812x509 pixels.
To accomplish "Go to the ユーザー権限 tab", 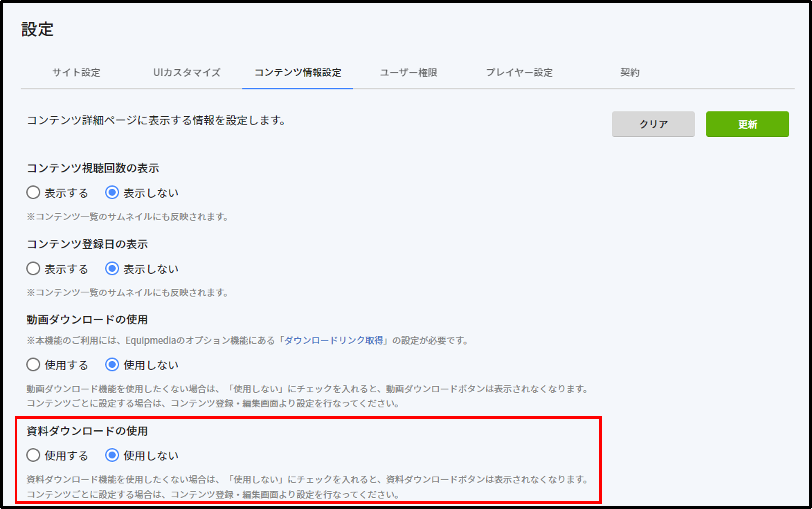I will click(408, 72).
